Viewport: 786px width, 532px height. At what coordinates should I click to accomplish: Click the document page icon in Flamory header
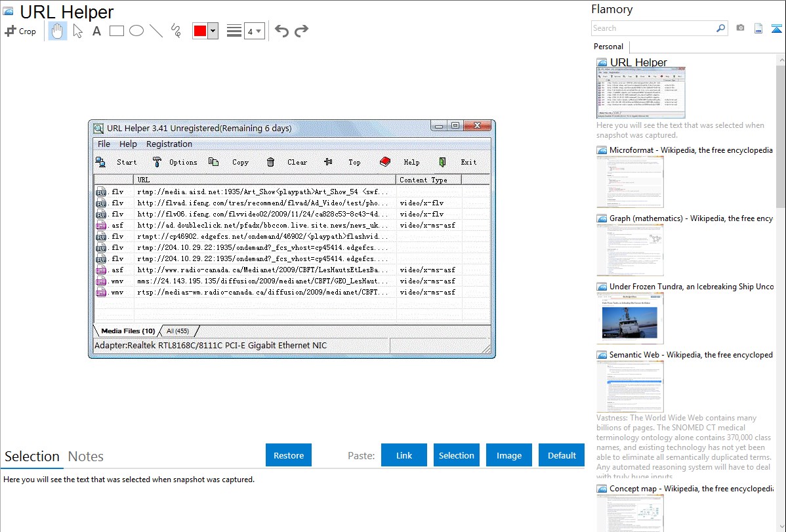[x=758, y=28]
